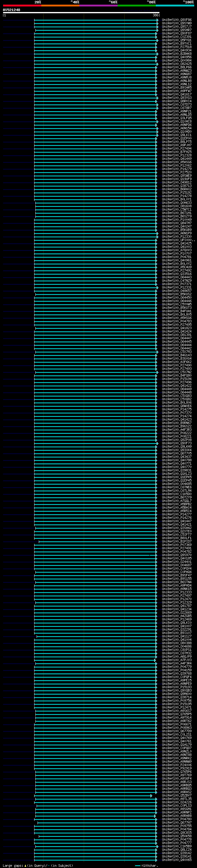The image size is (197, 868).
Task: Select the UniRef100_Q38713 label
Action: [x=176, y=186]
